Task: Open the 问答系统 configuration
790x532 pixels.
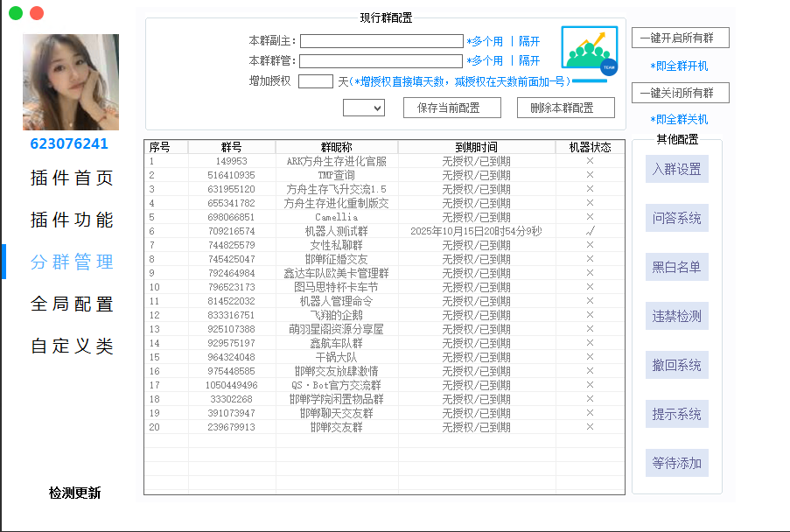Action: click(677, 218)
